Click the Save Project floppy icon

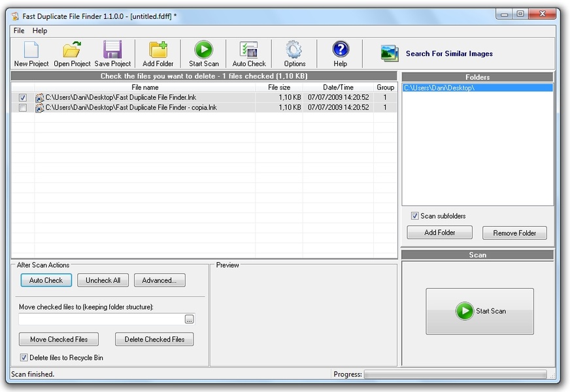(x=112, y=50)
